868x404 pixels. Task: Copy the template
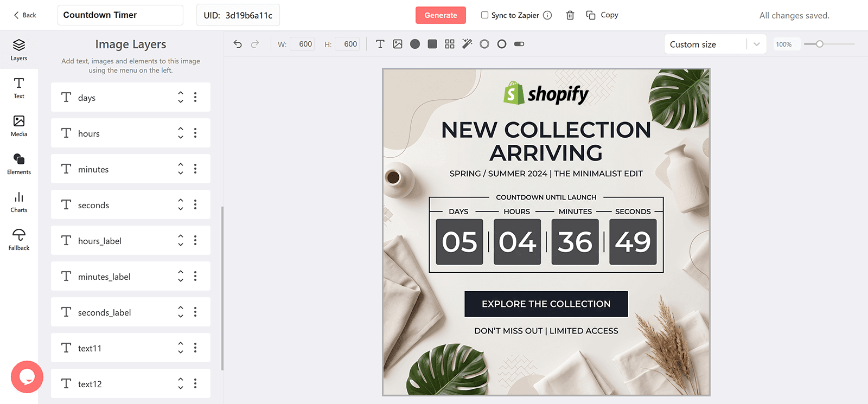pos(602,15)
